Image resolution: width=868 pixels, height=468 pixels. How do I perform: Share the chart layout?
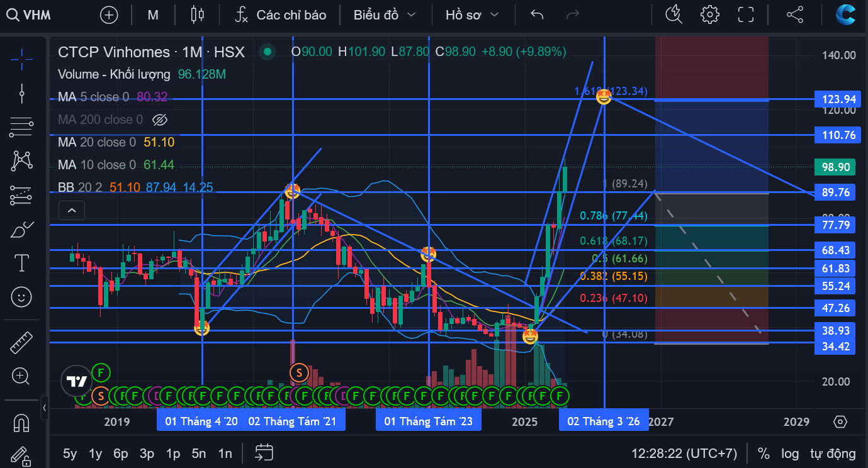click(795, 14)
